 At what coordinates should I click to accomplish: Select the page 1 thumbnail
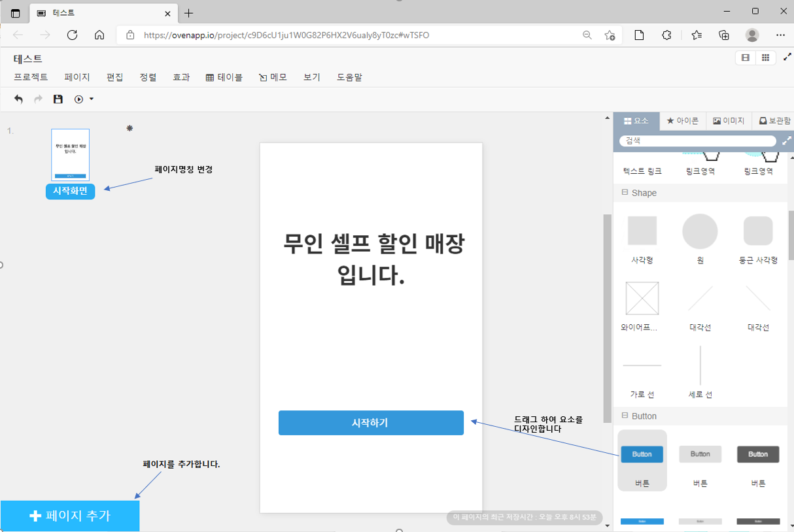click(71, 155)
